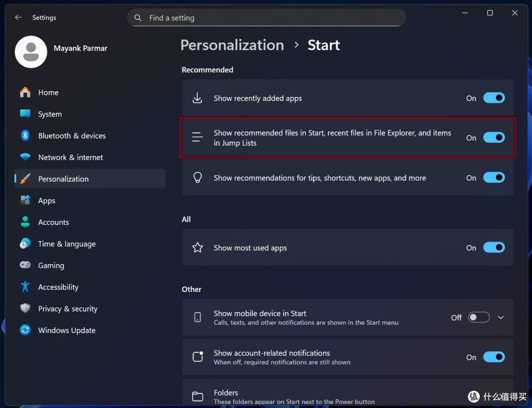Viewport: 532px width, 408px height.
Task: Click the download icon for recently added apps
Action: tap(197, 98)
